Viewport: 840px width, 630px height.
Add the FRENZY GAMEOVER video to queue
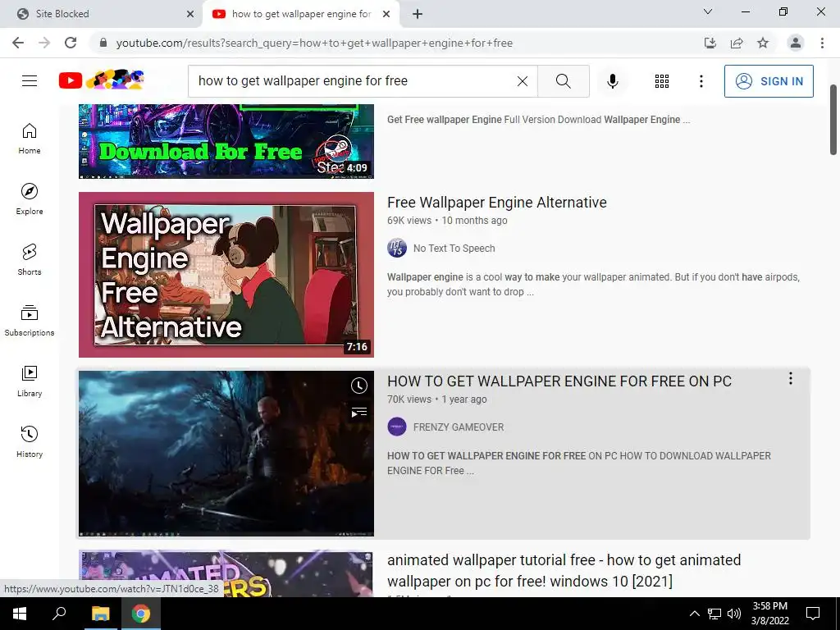[x=359, y=412]
